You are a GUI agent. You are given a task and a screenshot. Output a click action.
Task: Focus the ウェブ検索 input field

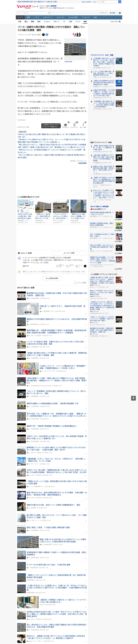(108, 2)
